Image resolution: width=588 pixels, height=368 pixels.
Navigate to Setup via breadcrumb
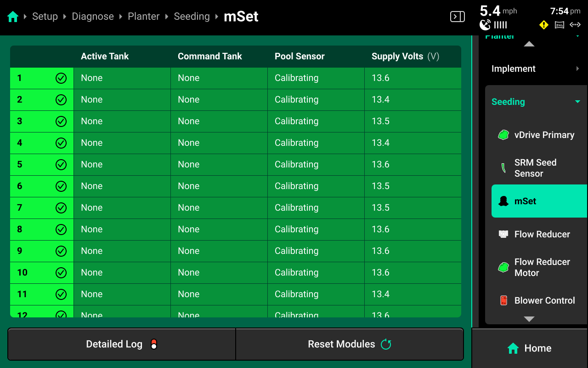tap(45, 16)
